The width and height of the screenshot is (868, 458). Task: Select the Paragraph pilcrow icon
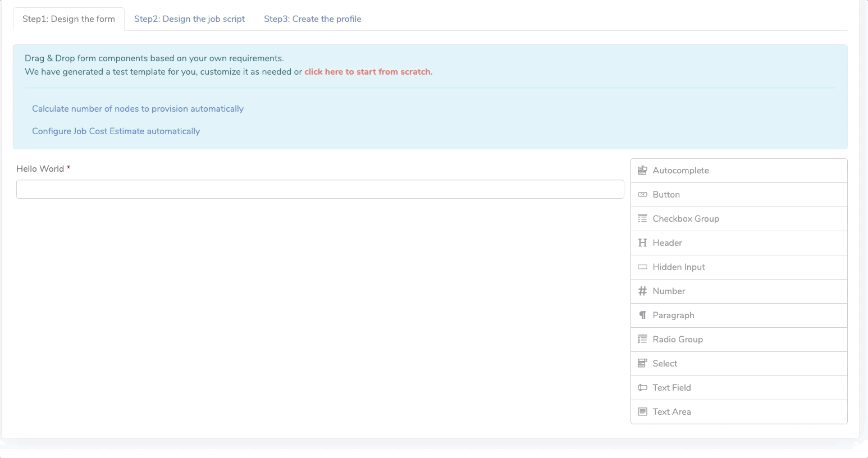point(642,315)
